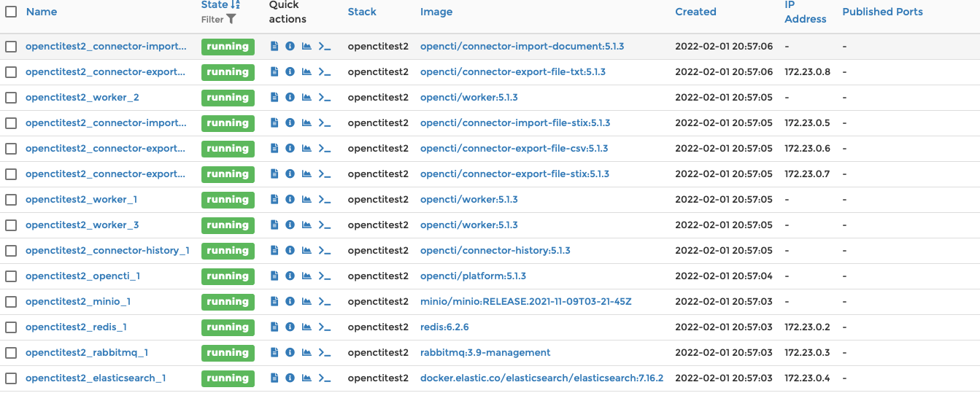Viewport: 980px width, 393px height.
Task: Open logs for openctitest2_worker_1
Action: (x=274, y=199)
